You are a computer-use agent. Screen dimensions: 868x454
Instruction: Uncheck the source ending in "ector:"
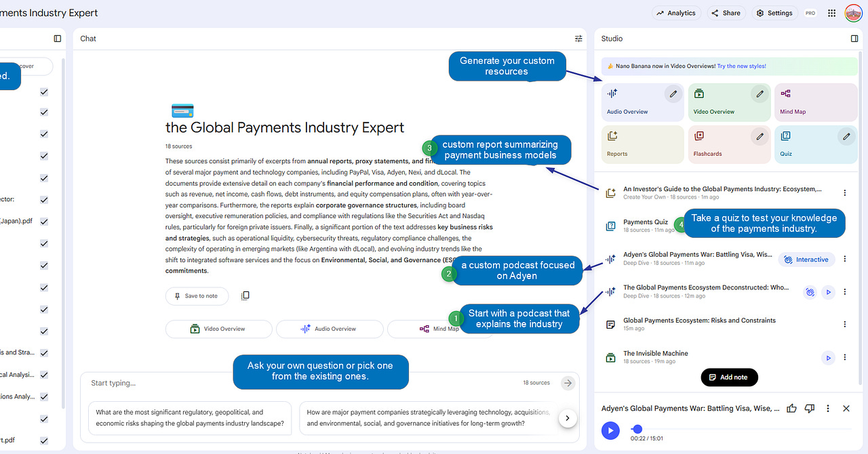[44, 200]
